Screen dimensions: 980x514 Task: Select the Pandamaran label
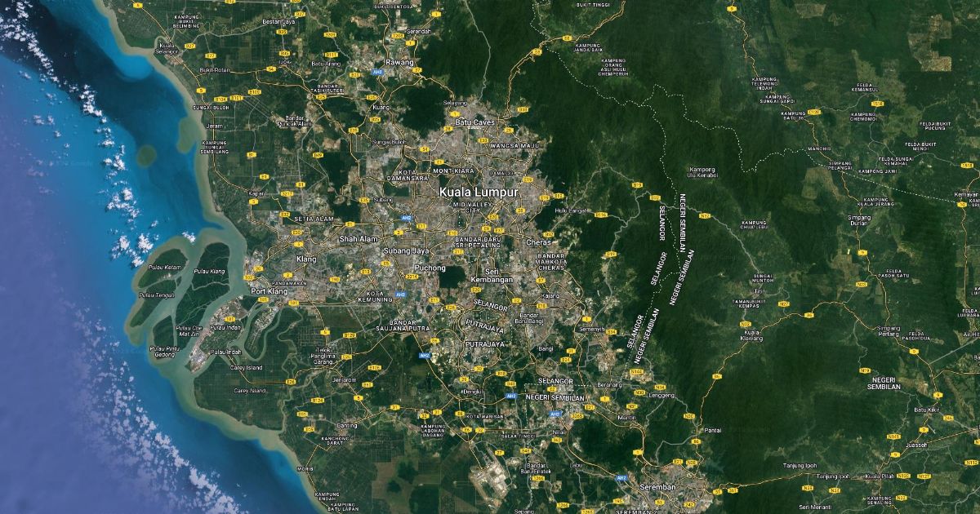(x=290, y=283)
